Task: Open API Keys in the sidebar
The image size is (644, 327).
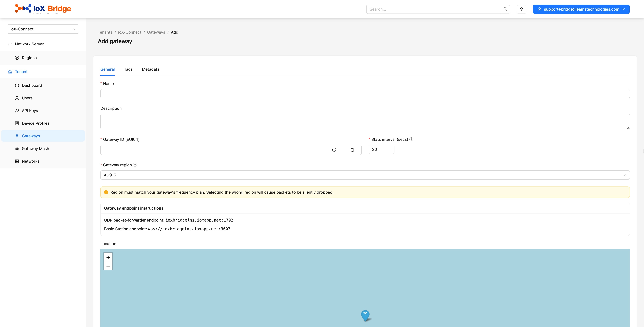Action: click(x=43, y=111)
